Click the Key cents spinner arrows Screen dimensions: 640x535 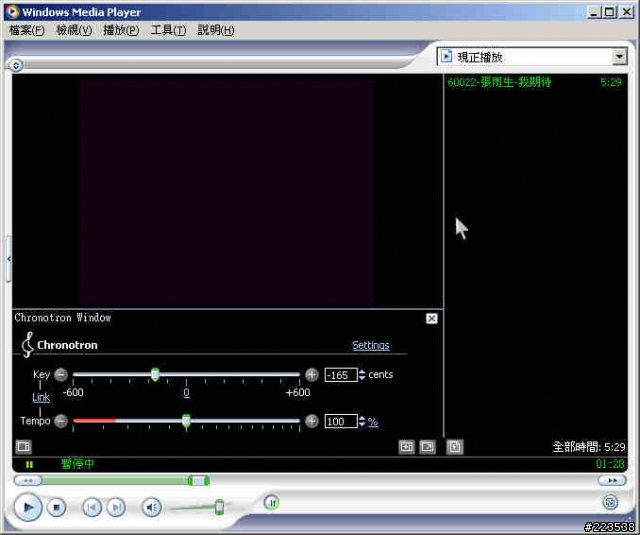coord(362,375)
